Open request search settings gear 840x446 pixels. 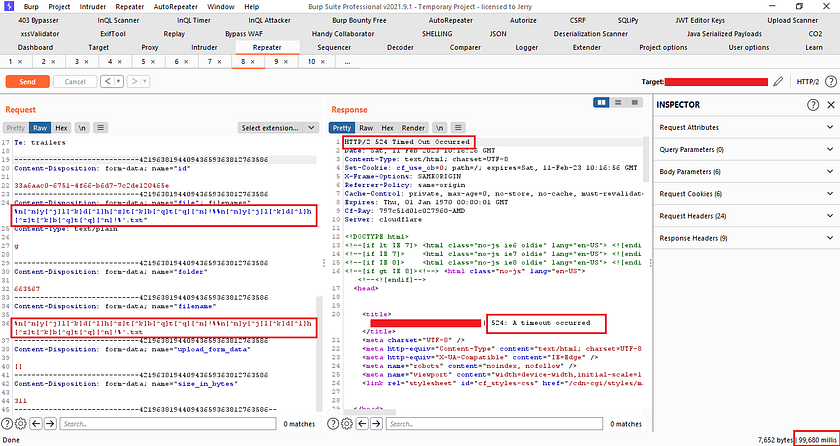pos(21,424)
